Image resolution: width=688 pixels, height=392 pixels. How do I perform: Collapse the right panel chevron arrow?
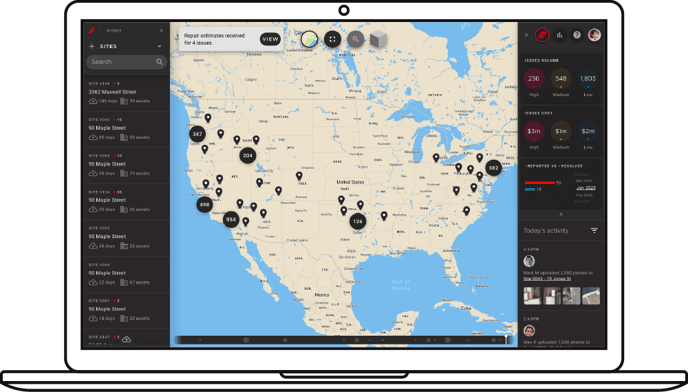pyautogui.click(x=526, y=35)
